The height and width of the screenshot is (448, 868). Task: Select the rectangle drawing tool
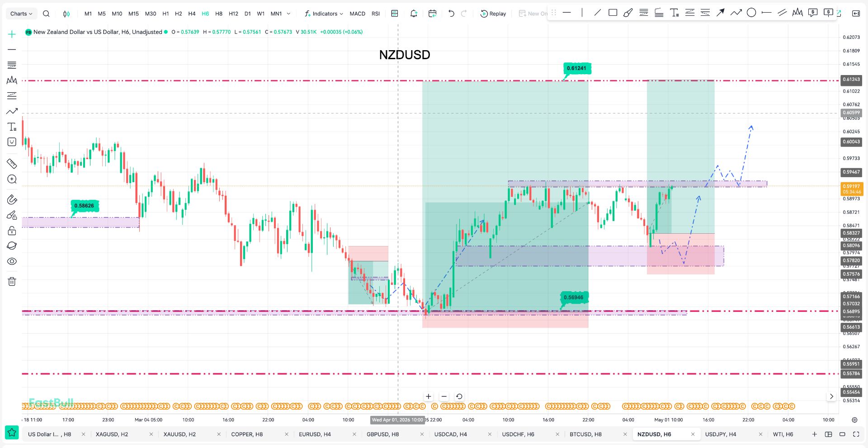point(613,13)
